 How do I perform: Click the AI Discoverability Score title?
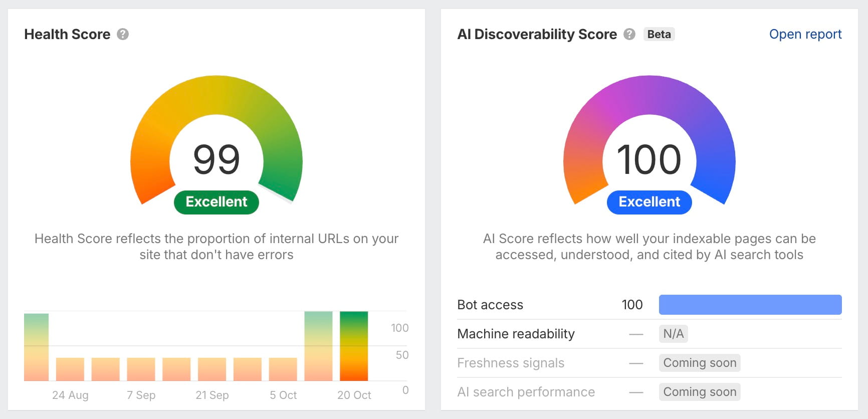tap(537, 34)
